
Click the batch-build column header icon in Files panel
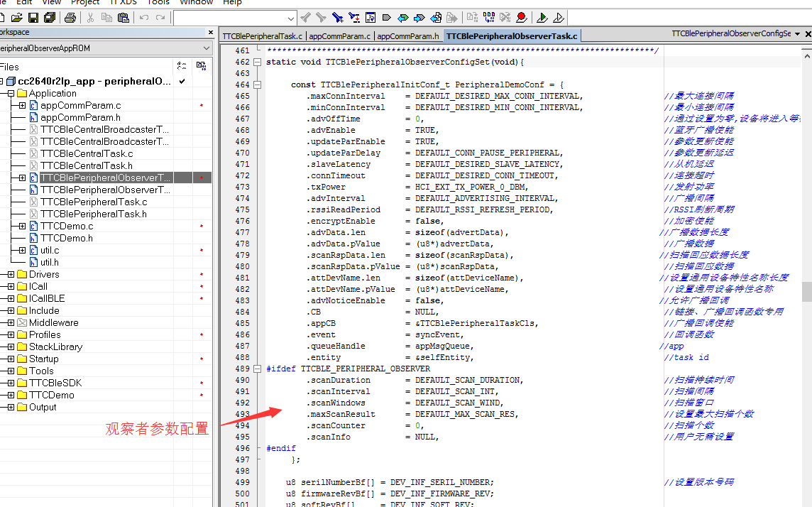202,66
